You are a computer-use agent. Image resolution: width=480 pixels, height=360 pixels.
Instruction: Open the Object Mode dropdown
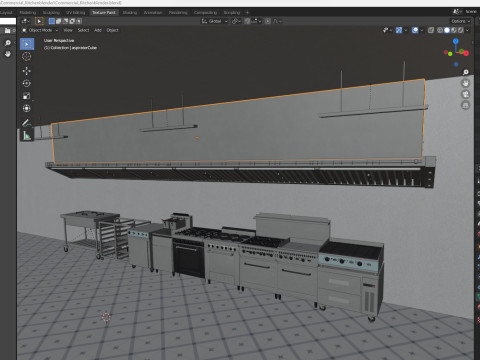coord(40,30)
